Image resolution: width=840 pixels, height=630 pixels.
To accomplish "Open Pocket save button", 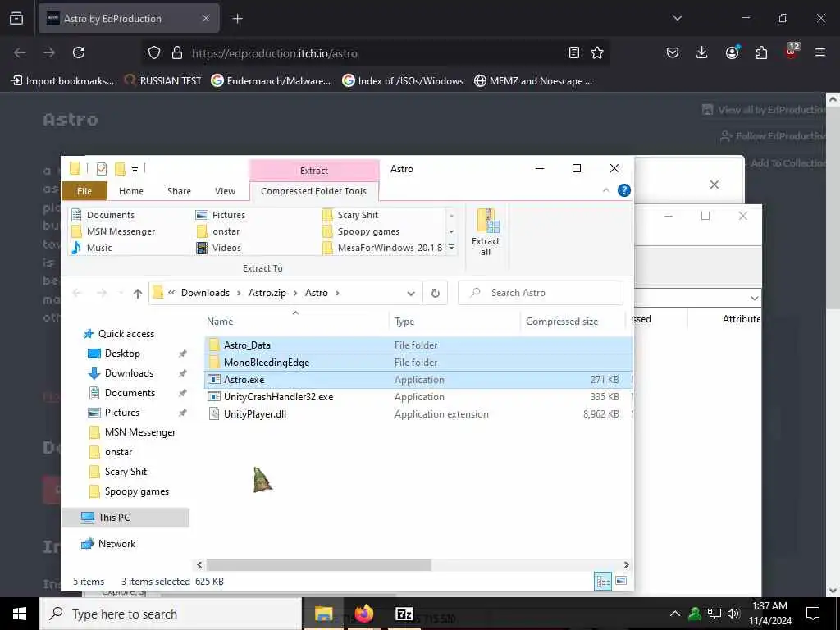I will 673,52.
